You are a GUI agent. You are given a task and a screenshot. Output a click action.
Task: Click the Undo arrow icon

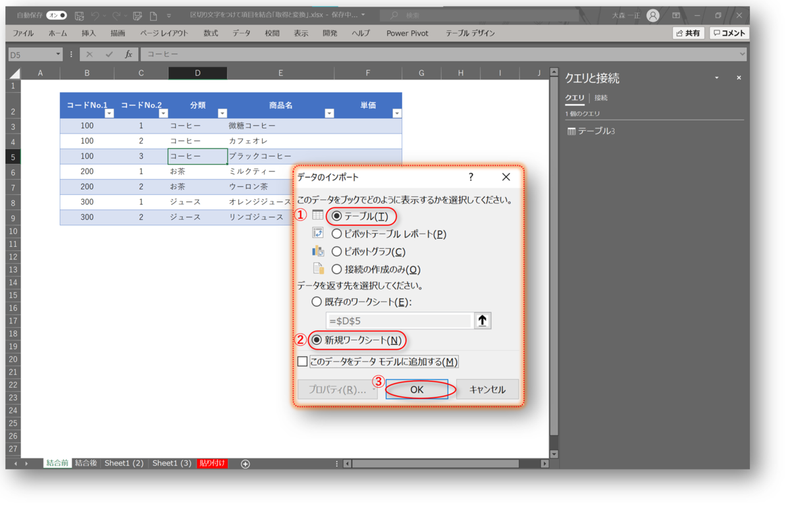pyautogui.click(x=95, y=15)
